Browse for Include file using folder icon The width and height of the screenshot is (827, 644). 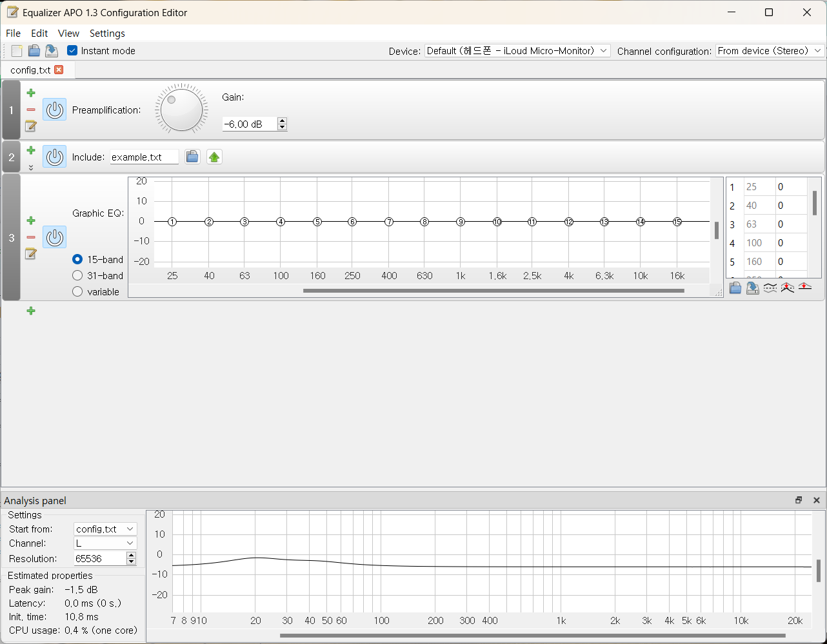pos(192,157)
